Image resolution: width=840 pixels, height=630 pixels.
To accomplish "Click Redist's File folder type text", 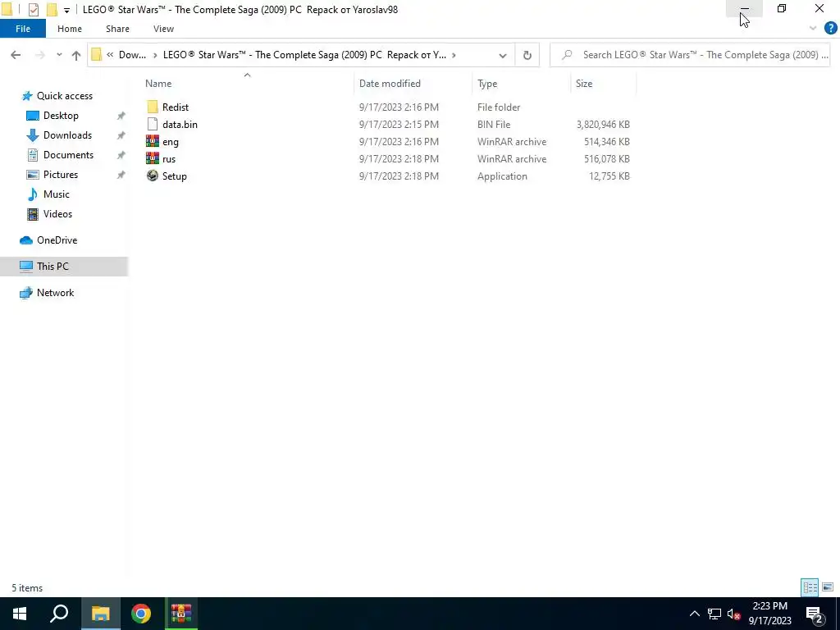I will click(498, 107).
